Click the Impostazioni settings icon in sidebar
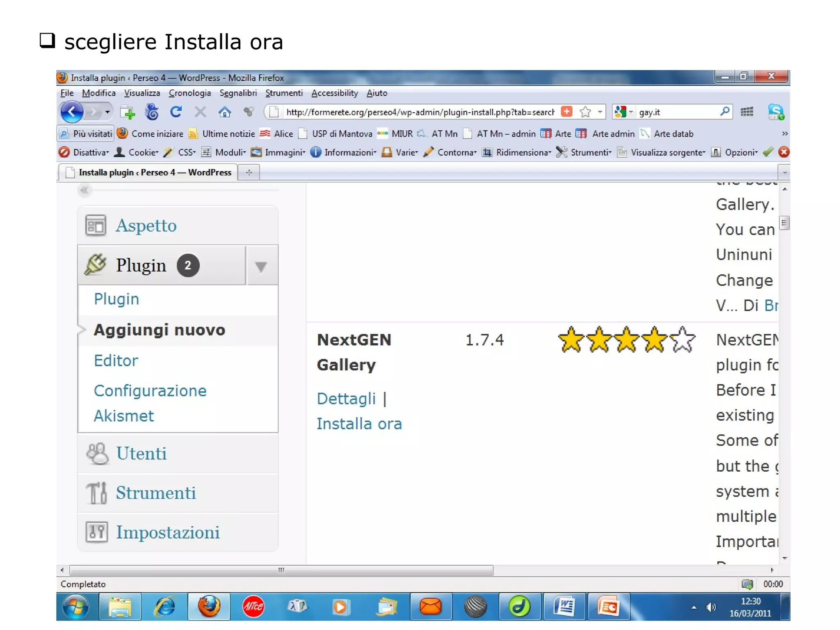Screen dimensions: 840x630 coord(97,532)
